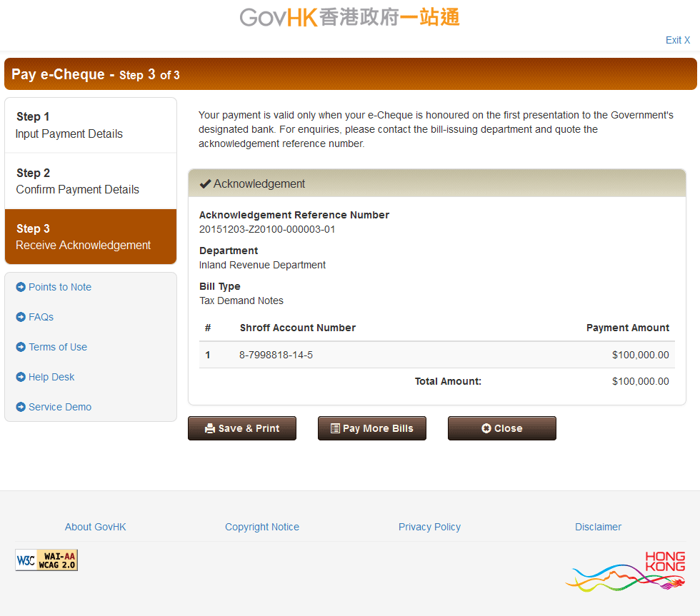Click the Bill Type field label

point(220,286)
